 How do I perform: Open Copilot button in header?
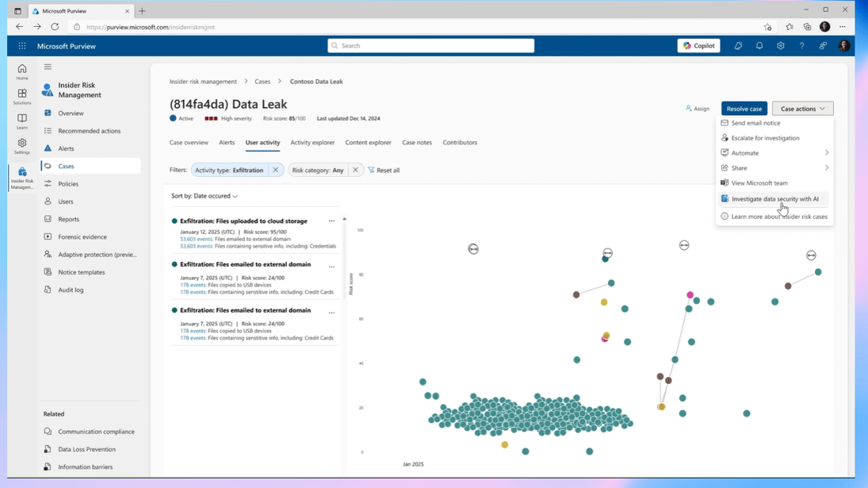tap(698, 46)
